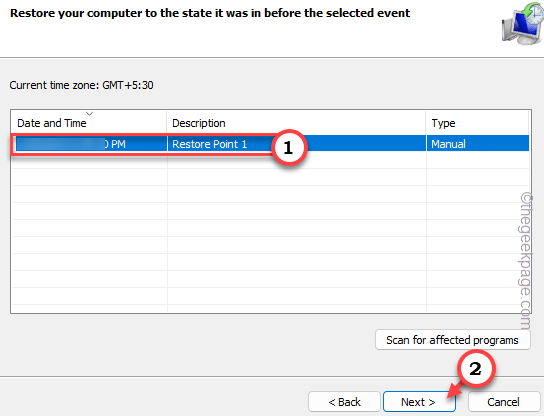Click the Type column header
The width and height of the screenshot is (544, 416).
pos(477,123)
